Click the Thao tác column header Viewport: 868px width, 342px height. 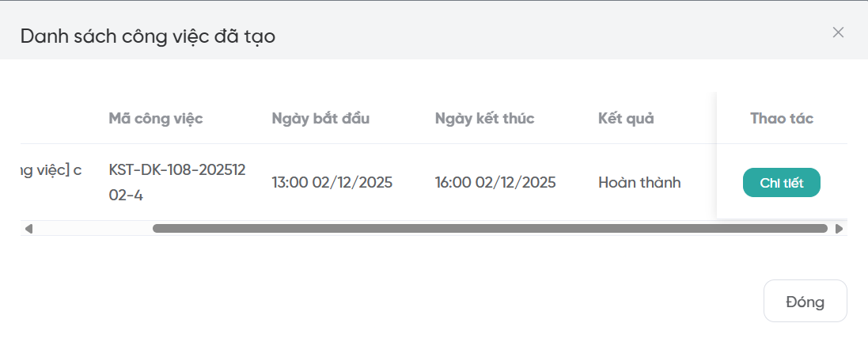(x=782, y=119)
